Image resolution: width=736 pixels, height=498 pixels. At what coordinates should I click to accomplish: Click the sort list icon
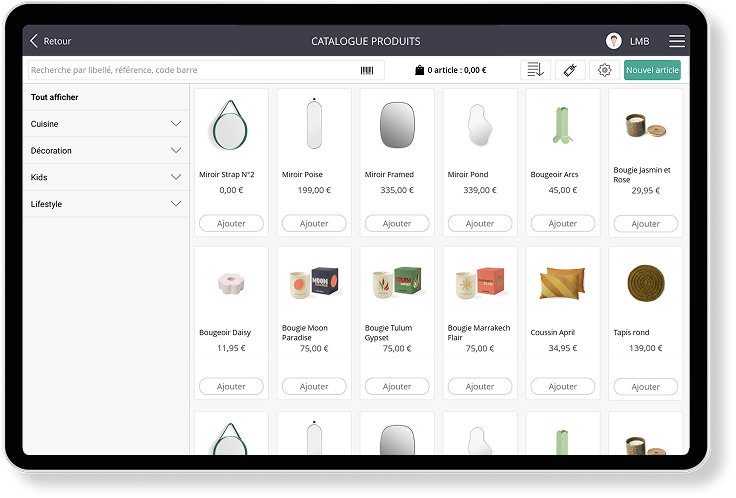coord(535,70)
